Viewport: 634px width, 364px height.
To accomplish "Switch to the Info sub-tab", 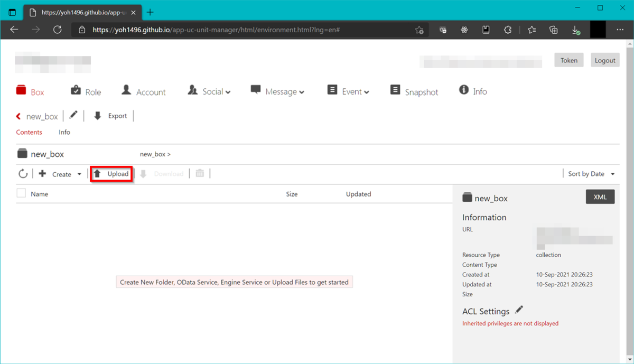I will point(64,132).
